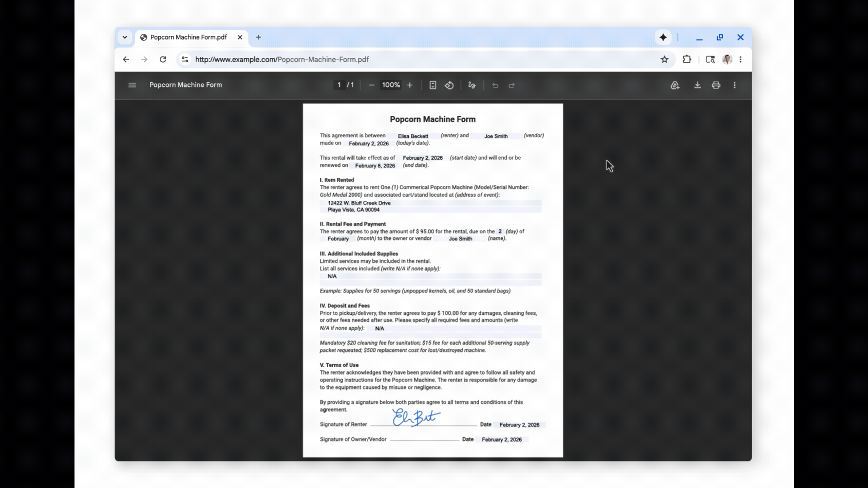The image size is (868, 488).
Task: Open the Extensions puzzle icon
Action: pyautogui.click(x=687, y=60)
